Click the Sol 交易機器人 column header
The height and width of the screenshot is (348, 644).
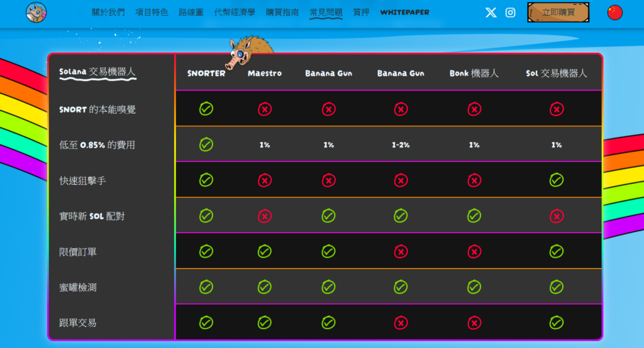click(x=557, y=73)
